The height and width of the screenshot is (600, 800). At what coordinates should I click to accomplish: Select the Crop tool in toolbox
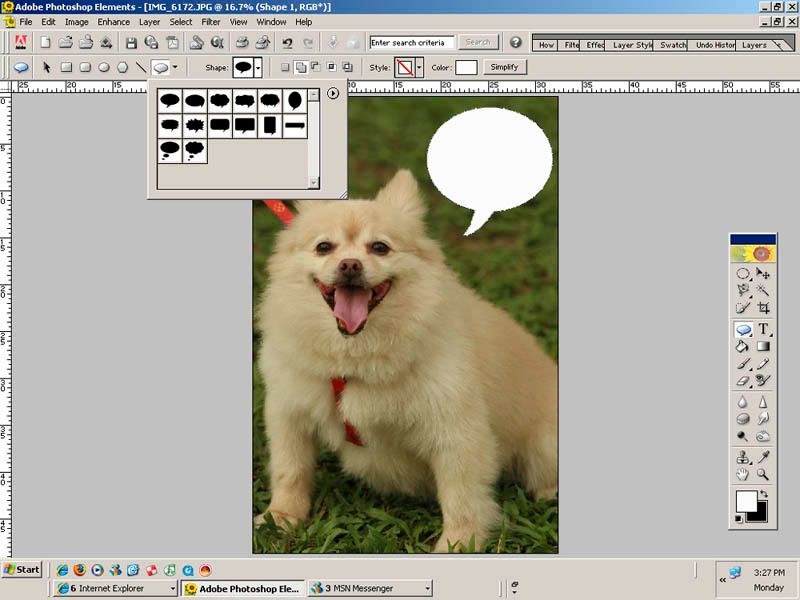coord(763,308)
